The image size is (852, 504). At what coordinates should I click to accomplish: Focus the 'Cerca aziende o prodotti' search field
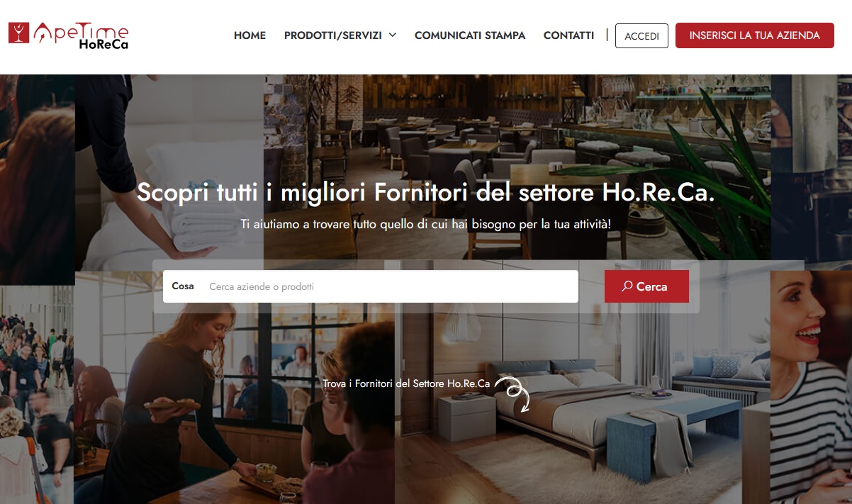(390, 286)
